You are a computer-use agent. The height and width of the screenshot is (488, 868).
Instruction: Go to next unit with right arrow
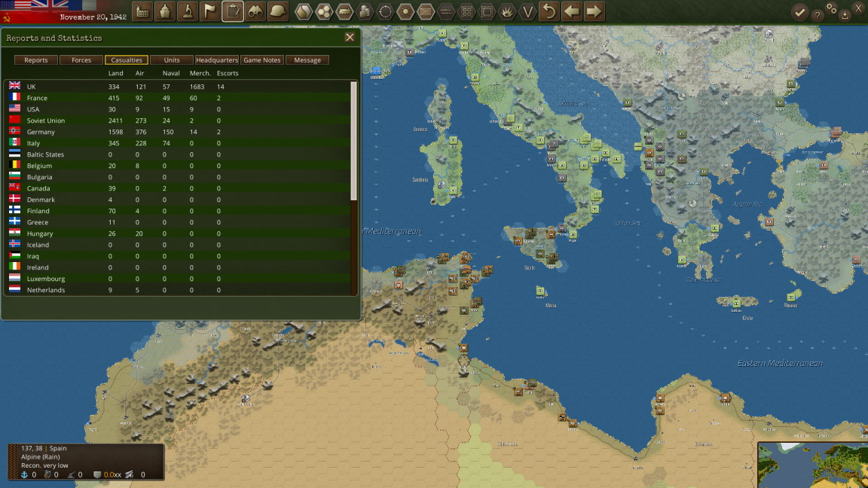[594, 11]
